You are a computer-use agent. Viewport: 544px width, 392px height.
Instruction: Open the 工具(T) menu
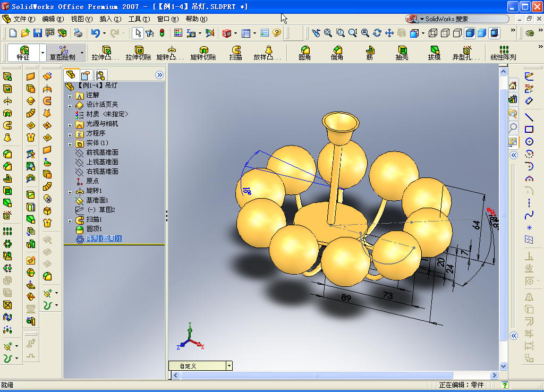[139, 19]
